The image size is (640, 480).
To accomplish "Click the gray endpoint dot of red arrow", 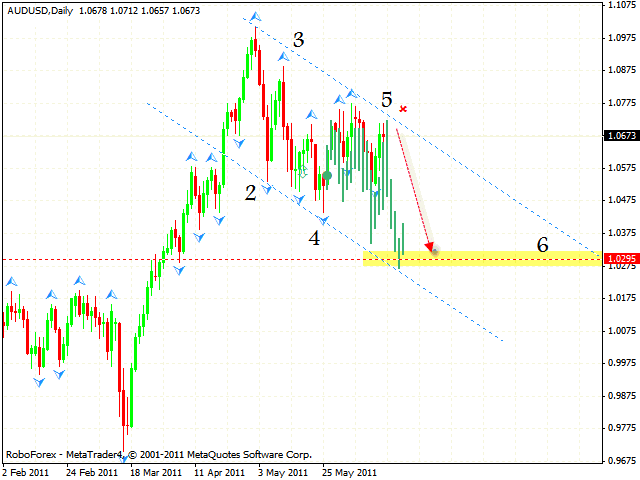I will click(x=434, y=249).
